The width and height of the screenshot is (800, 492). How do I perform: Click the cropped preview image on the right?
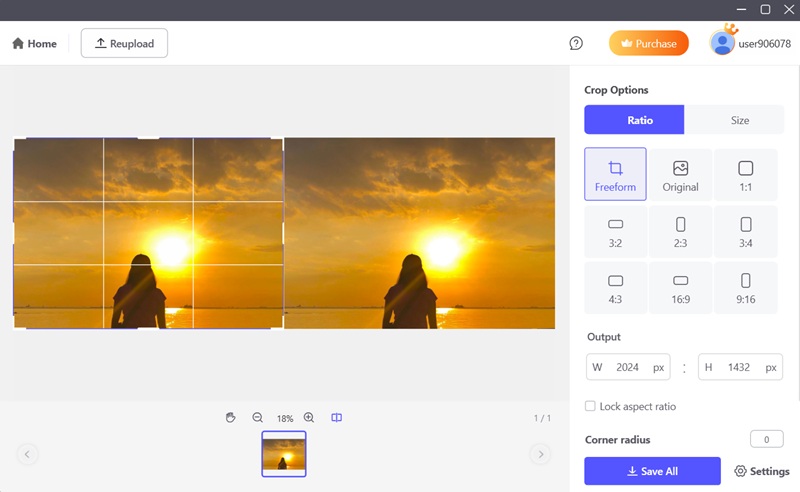(419, 233)
